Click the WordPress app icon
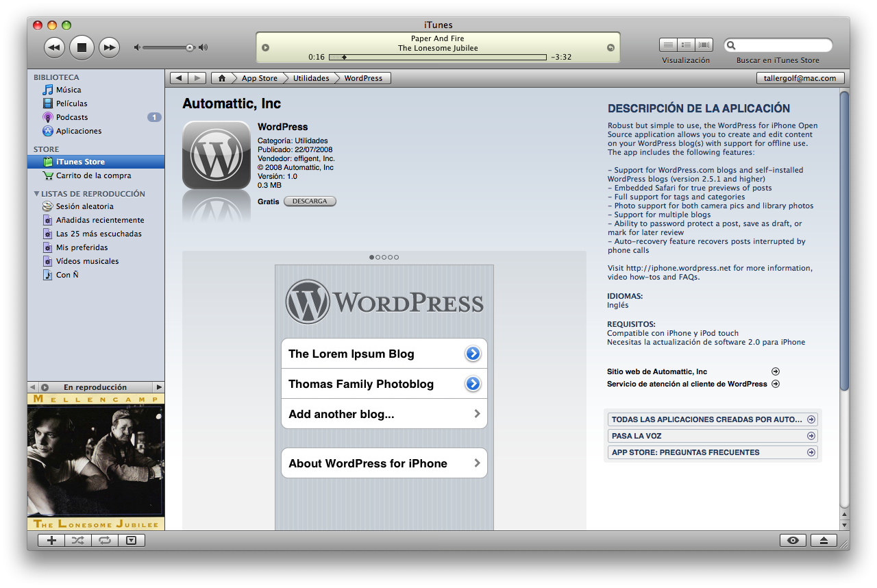This screenshot has width=877, height=588. 217,155
